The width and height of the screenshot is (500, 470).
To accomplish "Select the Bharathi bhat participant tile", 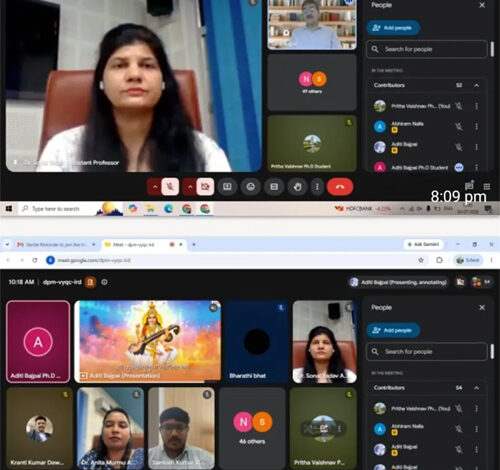I will [256, 341].
